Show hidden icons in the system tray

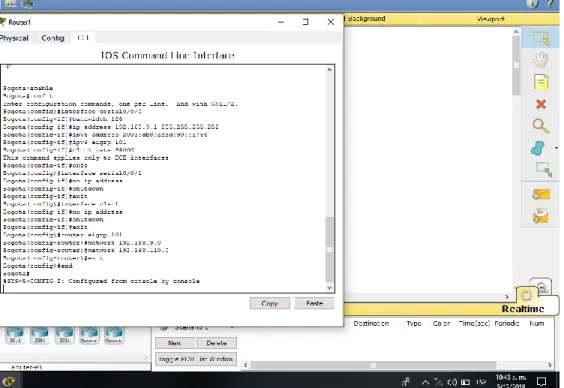coord(425,382)
